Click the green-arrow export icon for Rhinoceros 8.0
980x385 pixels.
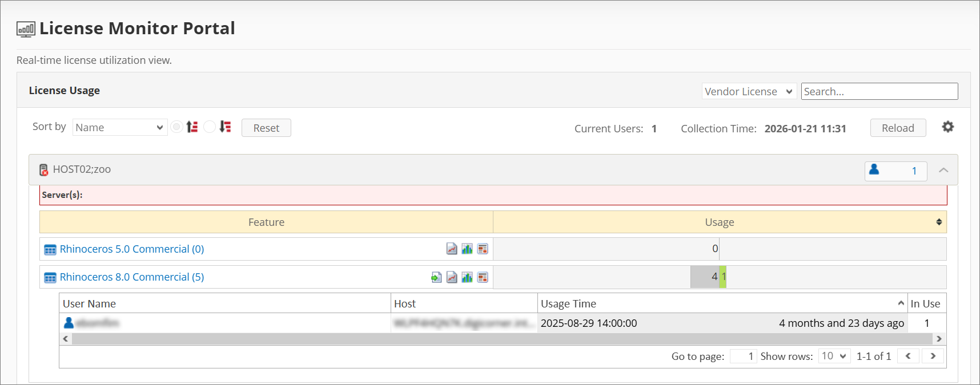436,277
